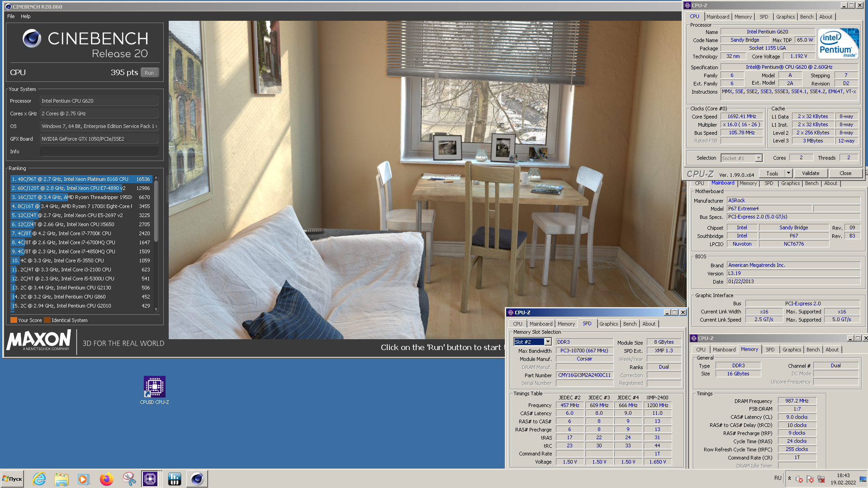
Task: Select the Pentium G2010 ranking row
Action: pyautogui.click(x=81, y=306)
